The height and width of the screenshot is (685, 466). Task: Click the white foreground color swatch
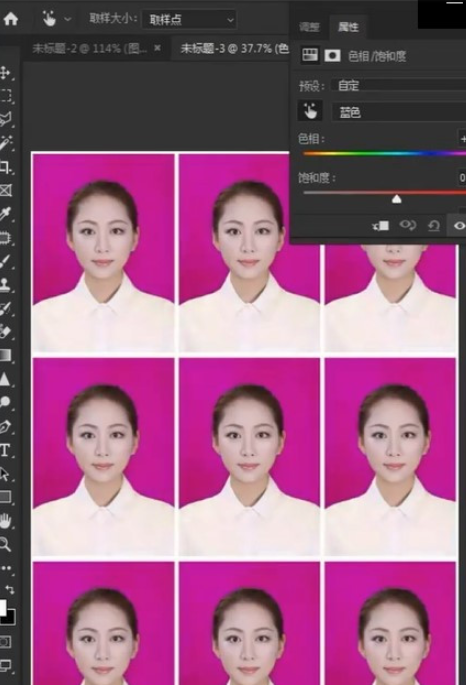[3, 607]
